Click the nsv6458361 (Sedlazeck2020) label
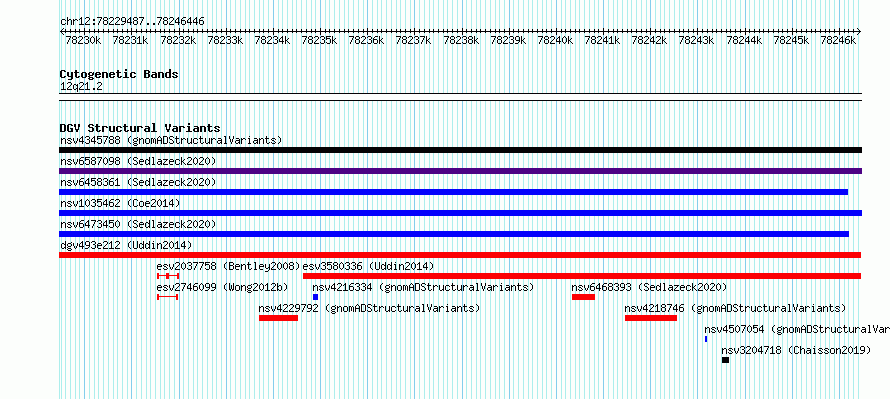This screenshot has width=890, height=399. coord(138,182)
